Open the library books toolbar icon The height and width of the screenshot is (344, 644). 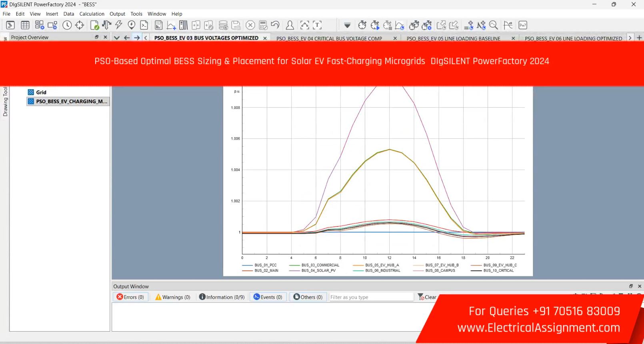(x=184, y=25)
